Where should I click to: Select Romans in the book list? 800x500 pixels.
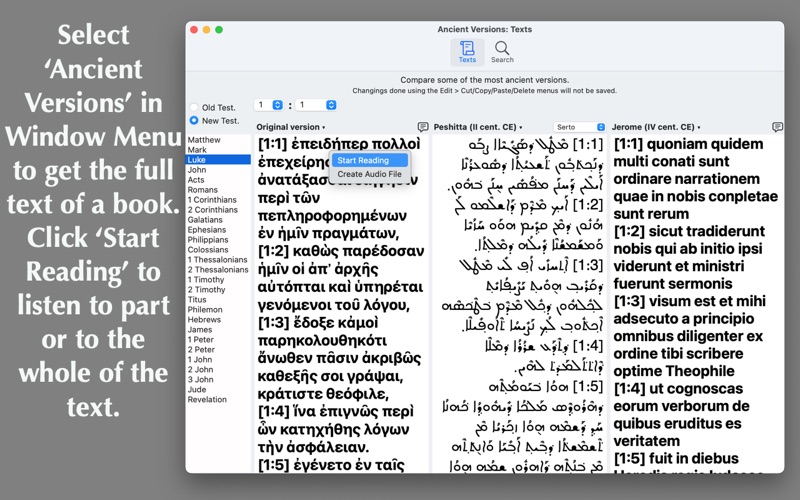click(218, 190)
